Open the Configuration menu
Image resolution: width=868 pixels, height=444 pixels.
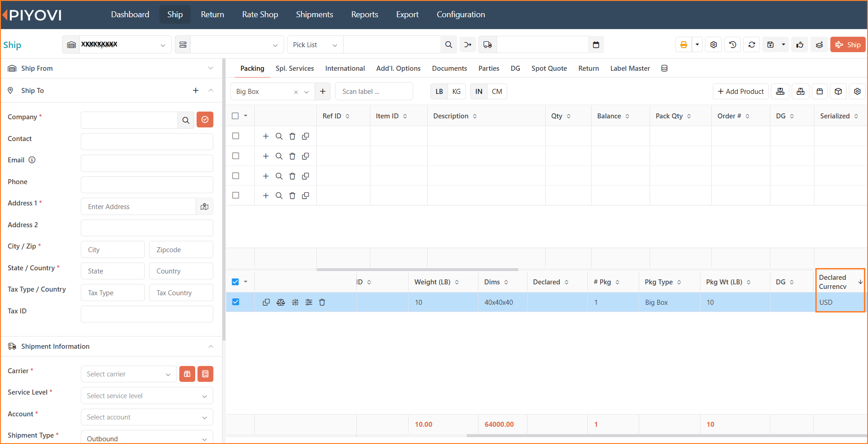click(x=461, y=15)
